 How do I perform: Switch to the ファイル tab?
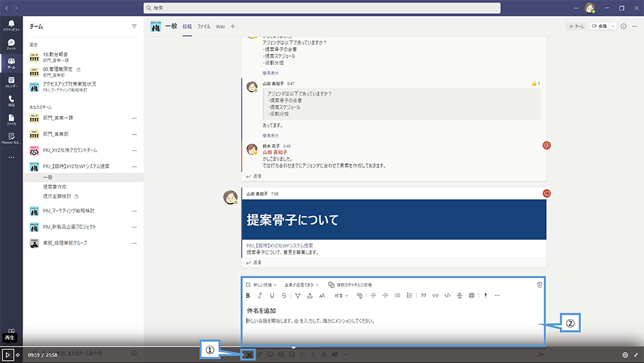pyautogui.click(x=204, y=26)
